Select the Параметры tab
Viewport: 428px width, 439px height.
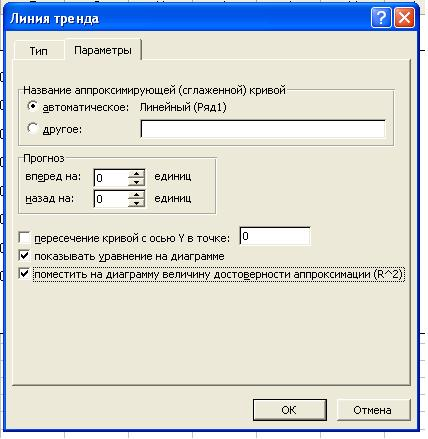103,50
